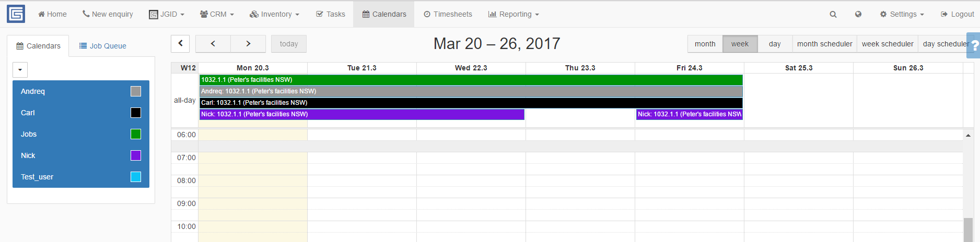Select the week scheduler view
Screen dimensions: 980x242
(888, 44)
